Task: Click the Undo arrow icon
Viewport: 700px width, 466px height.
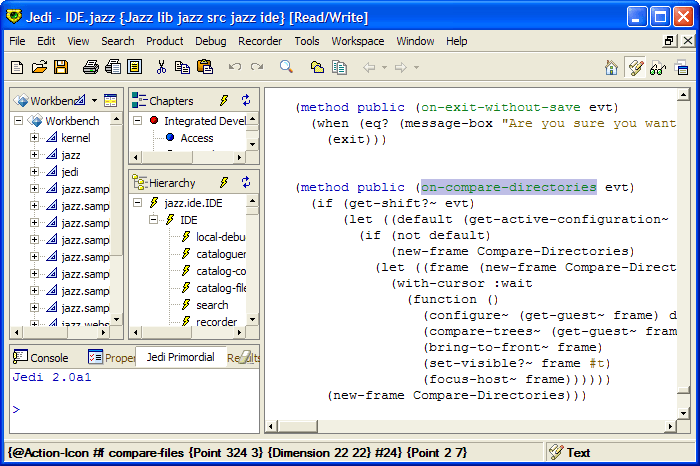Action: (235, 67)
